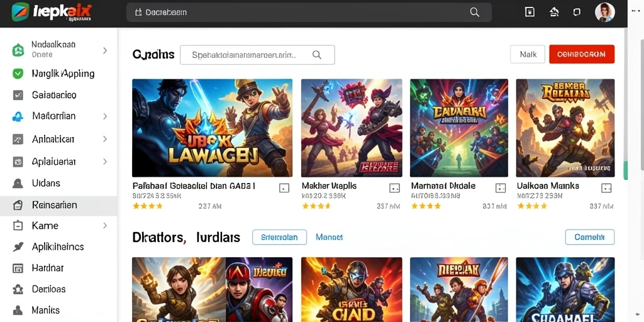
Task: Expand the Mafiorriian sidebar chevron
Action: 105,116
